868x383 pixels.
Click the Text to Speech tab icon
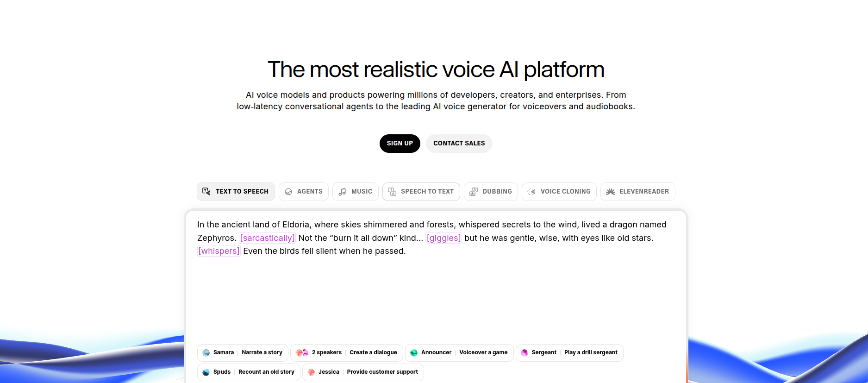click(206, 192)
